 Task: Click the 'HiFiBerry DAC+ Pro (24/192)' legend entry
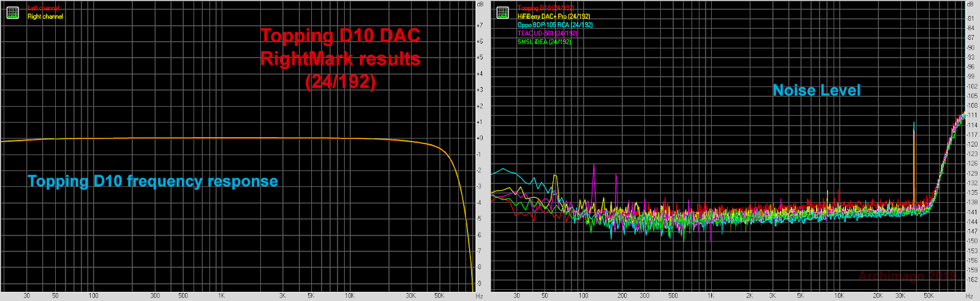click(554, 17)
